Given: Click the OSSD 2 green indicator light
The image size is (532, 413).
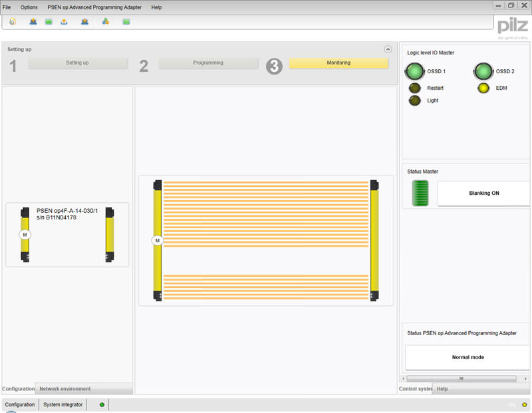Looking at the screenshot, I should [483, 71].
